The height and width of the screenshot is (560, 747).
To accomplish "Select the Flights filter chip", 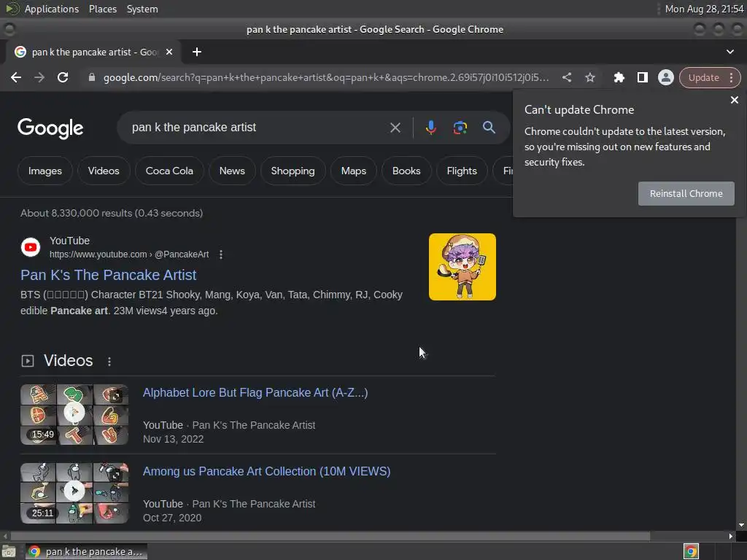I will 462,171.
